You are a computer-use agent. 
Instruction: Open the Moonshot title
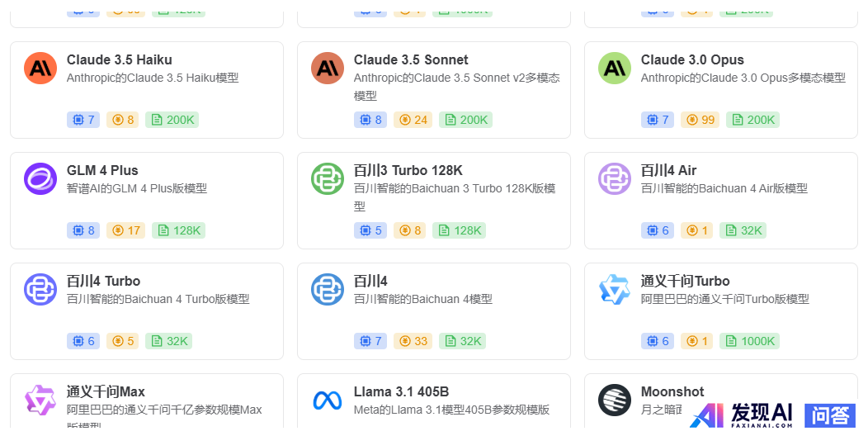[672, 392]
